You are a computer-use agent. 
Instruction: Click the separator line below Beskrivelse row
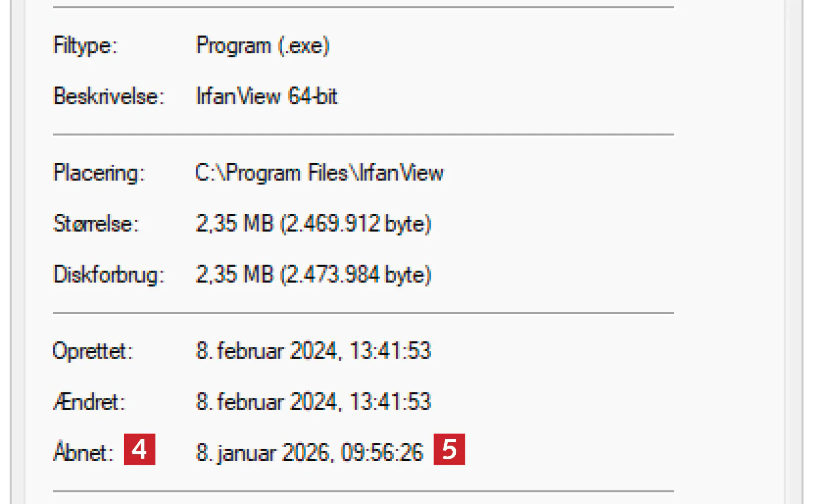pyautogui.click(x=363, y=135)
